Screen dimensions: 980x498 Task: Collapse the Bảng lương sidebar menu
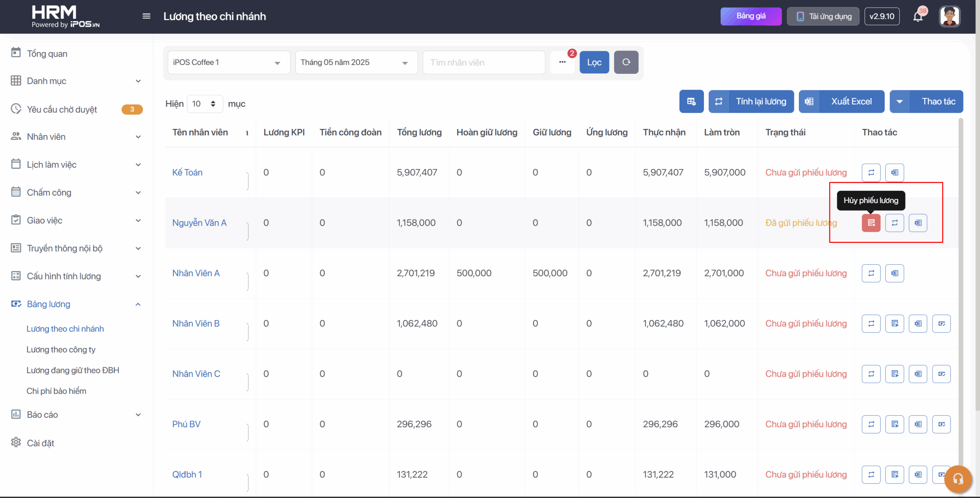[x=138, y=304]
